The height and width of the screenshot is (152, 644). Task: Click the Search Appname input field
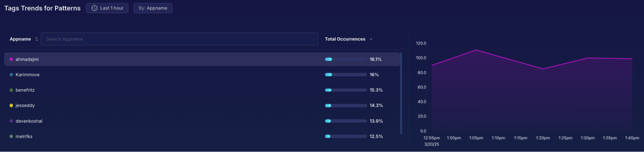coord(179,39)
